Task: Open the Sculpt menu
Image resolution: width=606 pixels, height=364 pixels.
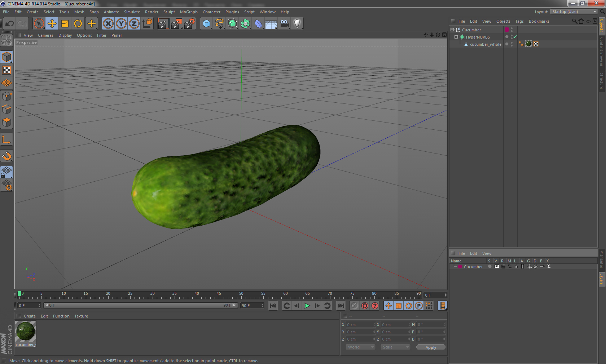Action: click(x=169, y=12)
